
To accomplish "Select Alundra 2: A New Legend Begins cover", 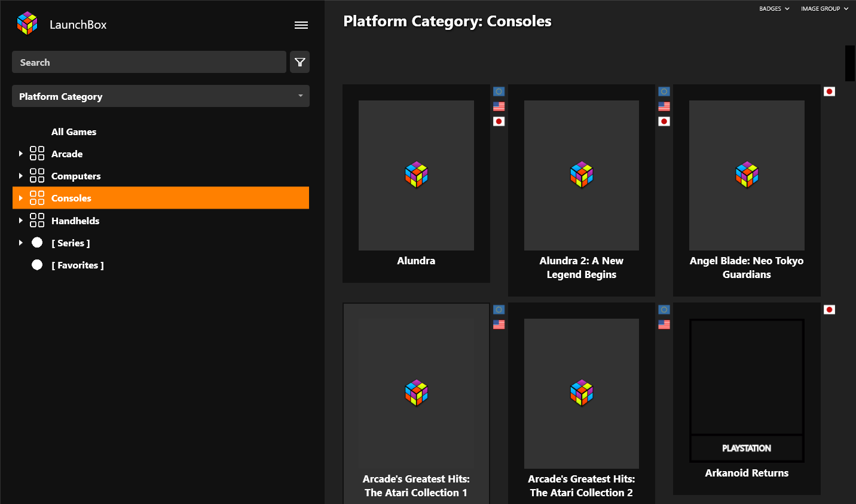I will pos(582,175).
